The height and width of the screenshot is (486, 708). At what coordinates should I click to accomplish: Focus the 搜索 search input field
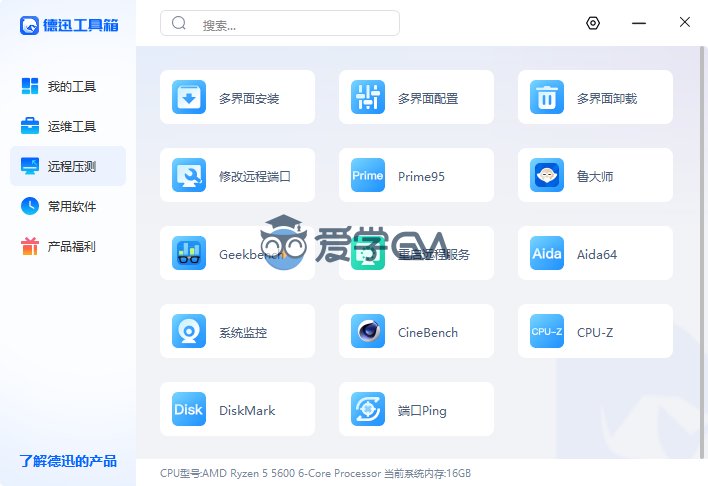click(x=290, y=24)
